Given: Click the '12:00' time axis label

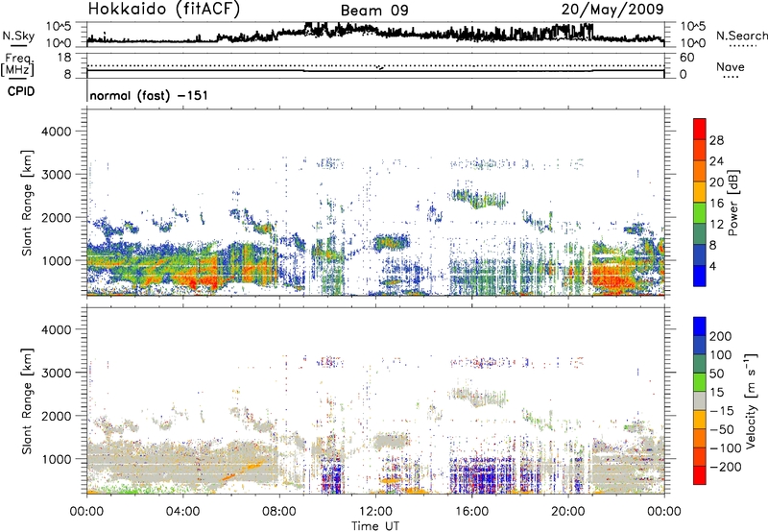Looking at the screenshot, I should (x=375, y=512).
